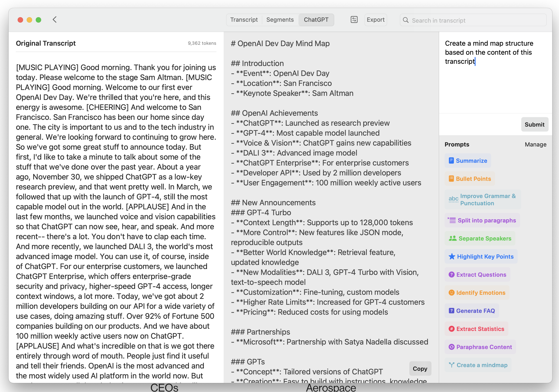Screen dimensions: 559x392
Task: Click the '**Location**: San Francisco' line
Action: tap(281, 83)
